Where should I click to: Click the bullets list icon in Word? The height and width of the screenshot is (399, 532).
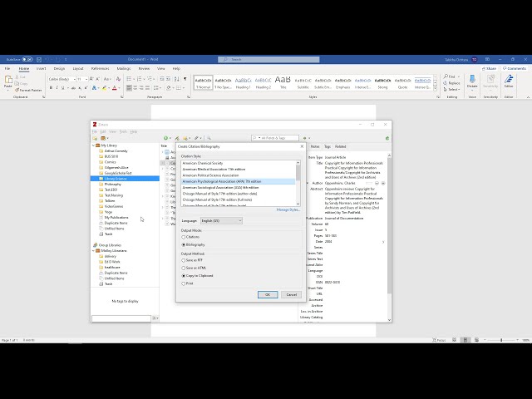coord(129,79)
